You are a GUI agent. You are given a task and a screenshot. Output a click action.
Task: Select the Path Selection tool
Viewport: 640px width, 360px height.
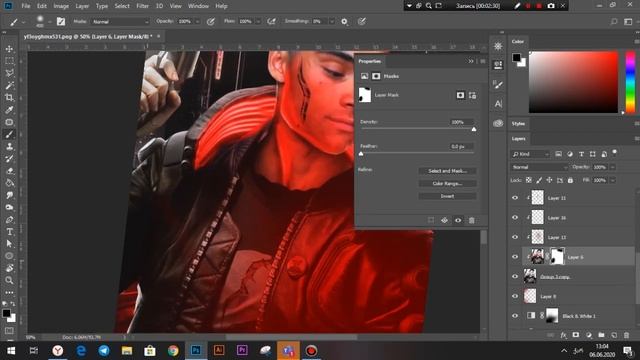click(x=9, y=244)
